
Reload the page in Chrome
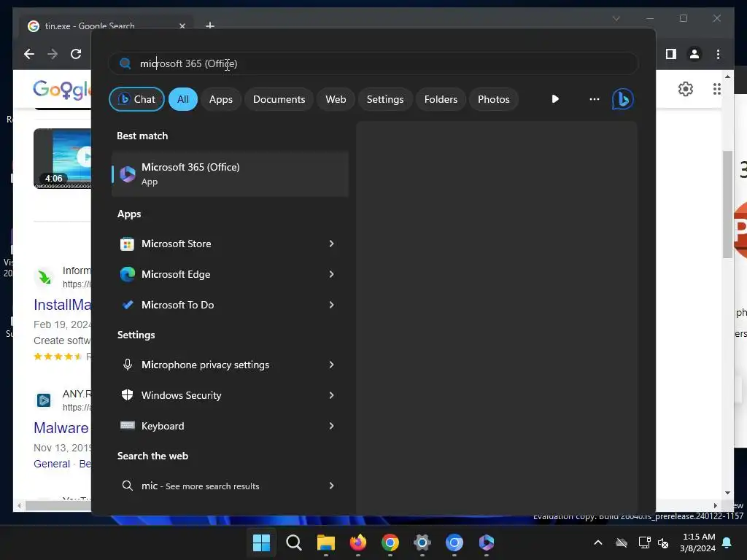76,54
